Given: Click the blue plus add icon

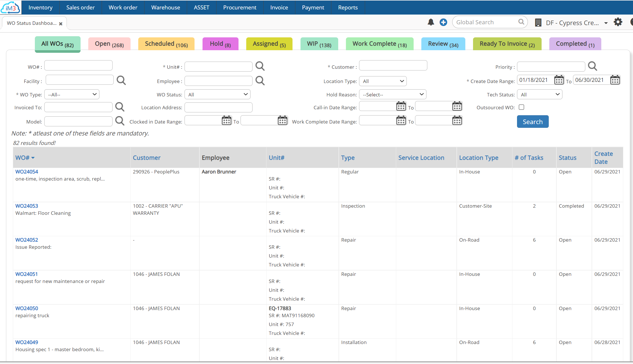Looking at the screenshot, I should [x=443, y=22].
